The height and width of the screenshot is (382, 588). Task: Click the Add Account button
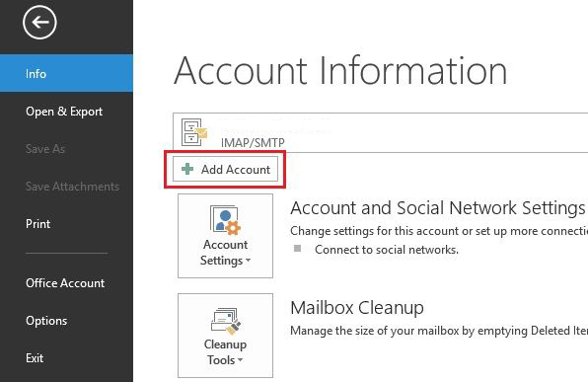click(225, 169)
